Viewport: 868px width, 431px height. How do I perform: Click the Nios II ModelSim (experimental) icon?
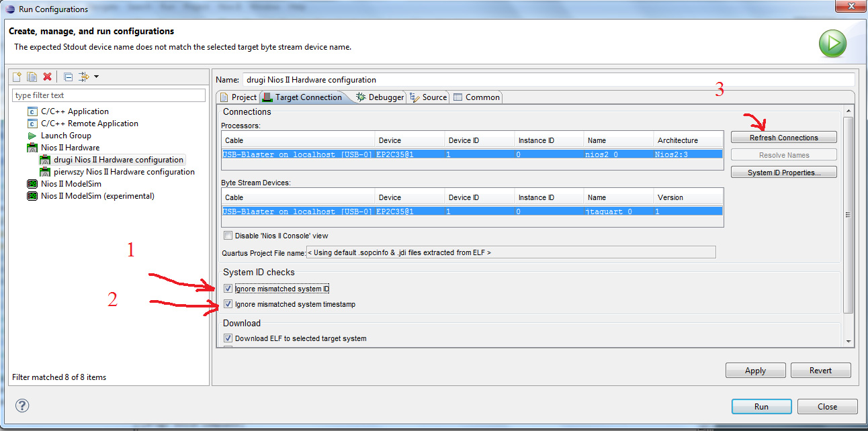[x=32, y=196]
